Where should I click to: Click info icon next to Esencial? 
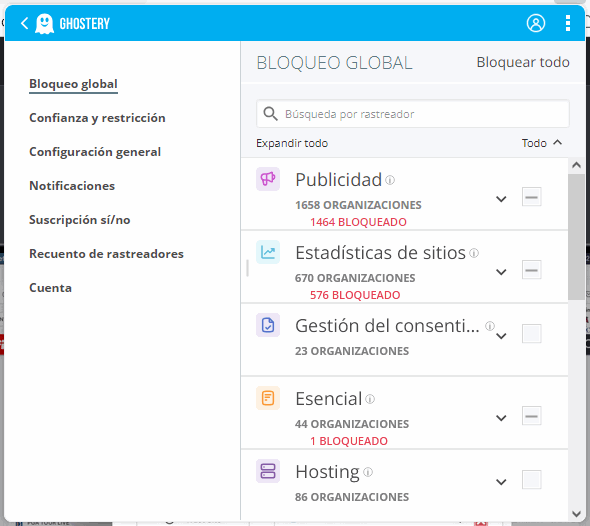point(370,399)
